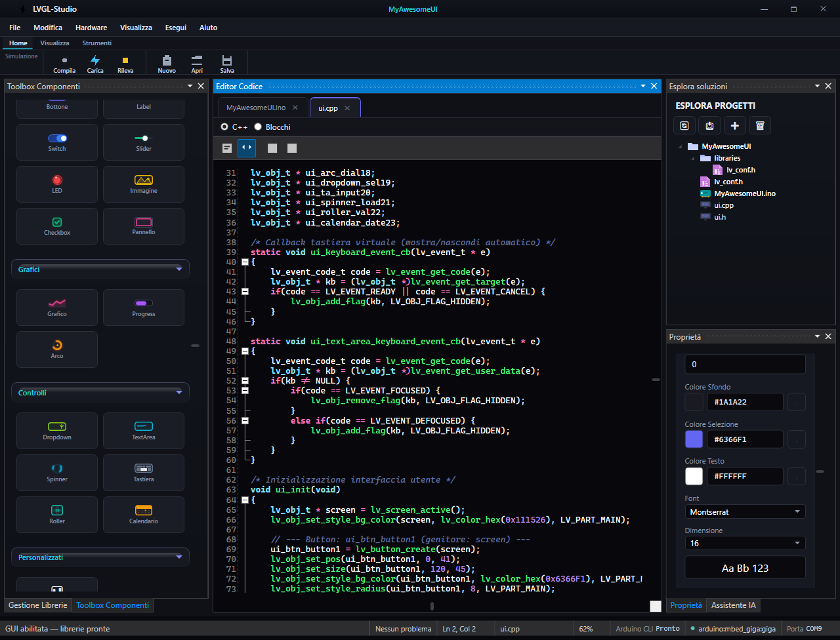Click the Colore Sfondo dark swatch

pyautogui.click(x=694, y=402)
